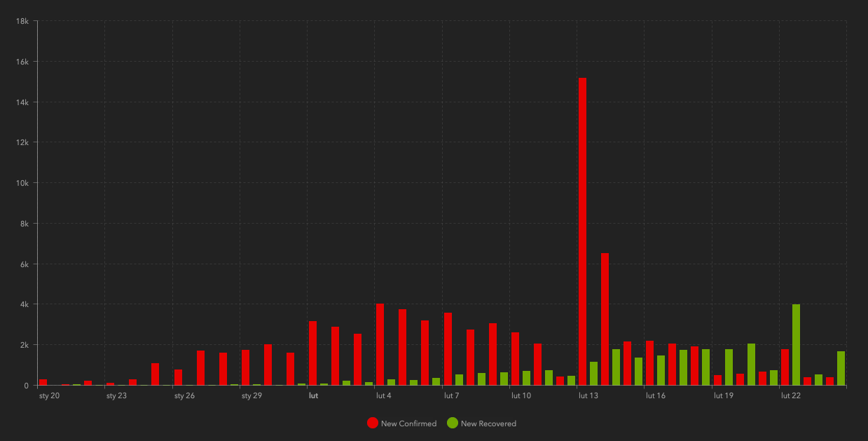Click the lut 13 x-axis label
This screenshot has height=441, width=868.
(588, 396)
